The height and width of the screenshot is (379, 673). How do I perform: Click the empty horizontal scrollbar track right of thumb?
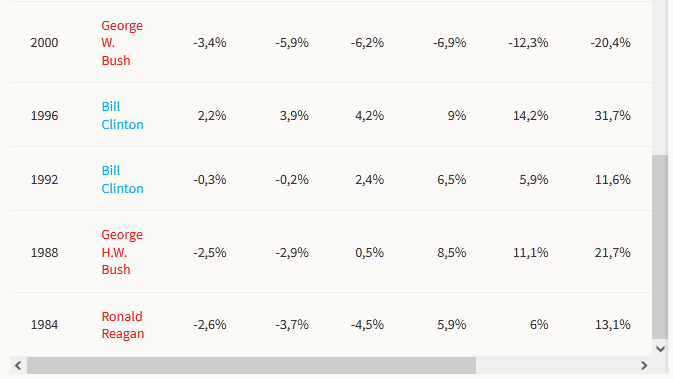coord(555,365)
